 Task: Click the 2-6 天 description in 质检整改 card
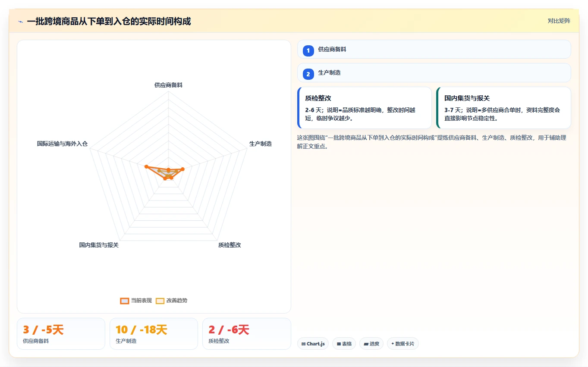[360, 114]
